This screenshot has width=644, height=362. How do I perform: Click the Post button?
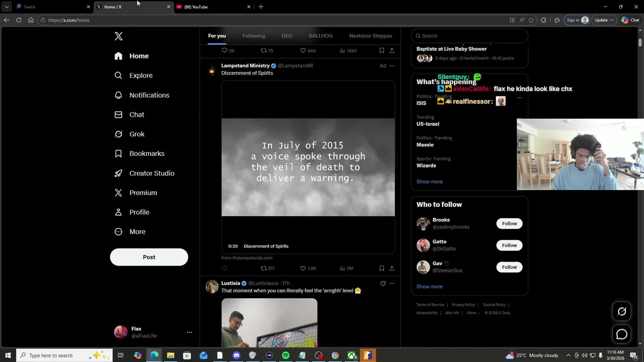[x=149, y=257]
